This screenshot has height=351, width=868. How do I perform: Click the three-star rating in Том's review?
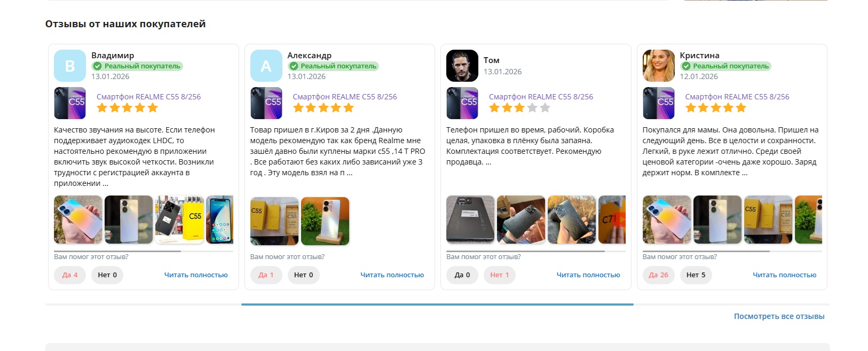coord(519,108)
